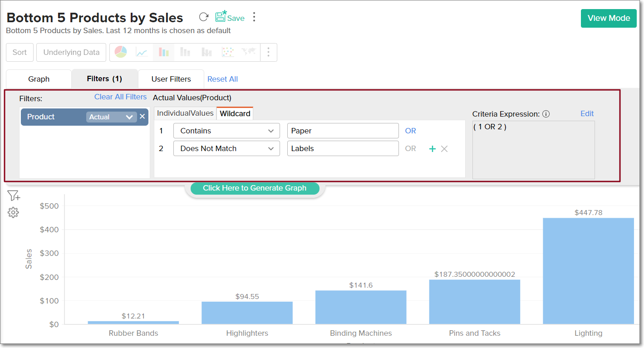Open the User Filters tab

(x=171, y=79)
